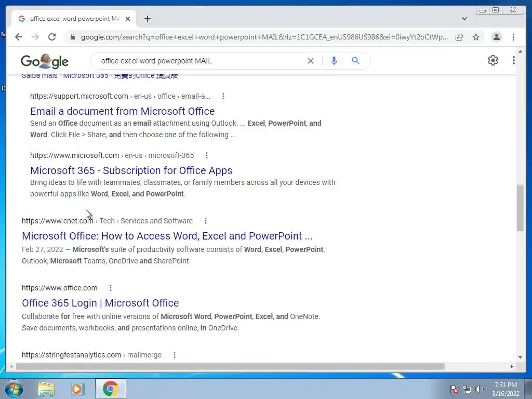Click the scroll-up arrow of the page
The width and height of the screenshot is (532, 399).
520,51
